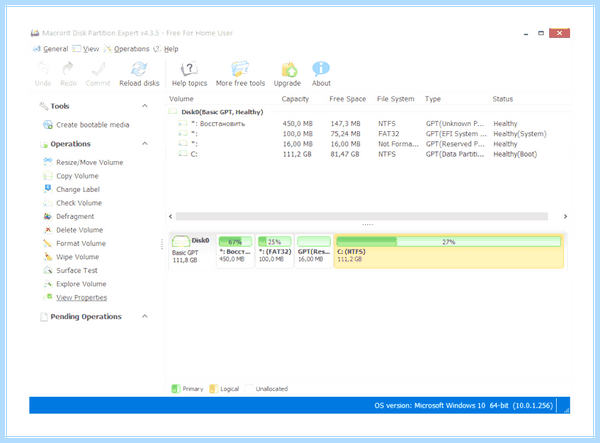Open Help topics from the toolbar
This screenshot has width=600, height=443.
pyautogui.click(x=189, y=69)
